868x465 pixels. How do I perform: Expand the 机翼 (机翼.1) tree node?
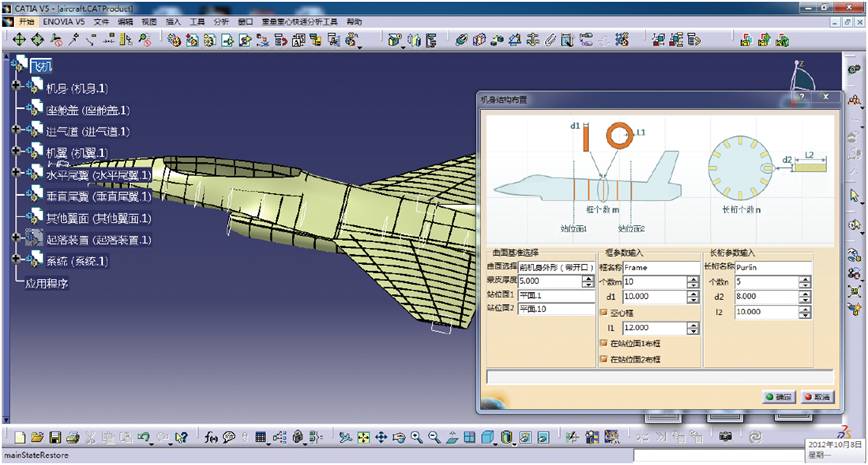(16, 150)
